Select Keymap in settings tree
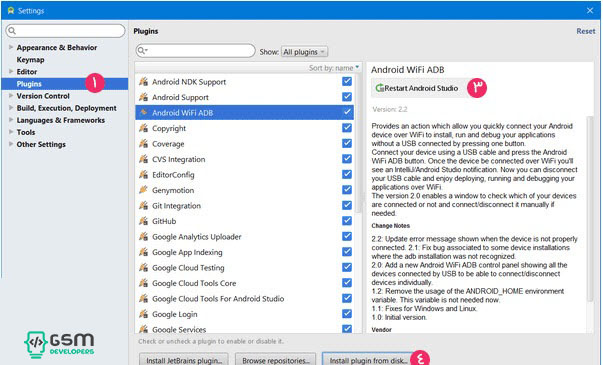This screenshot has width=603, height=365. pyautogui.click(x=30, y=60)
